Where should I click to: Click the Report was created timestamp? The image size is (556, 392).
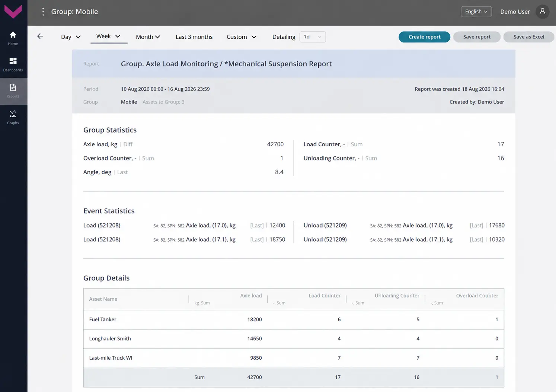[x=459, y=89]
